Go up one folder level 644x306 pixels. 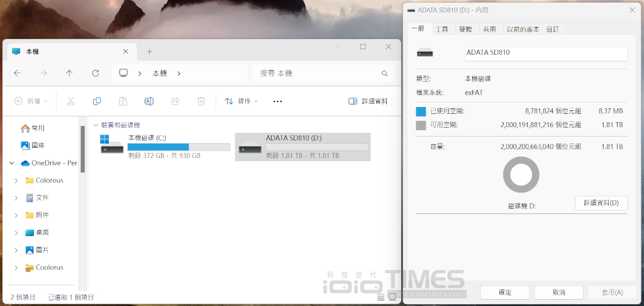(69, 73)
